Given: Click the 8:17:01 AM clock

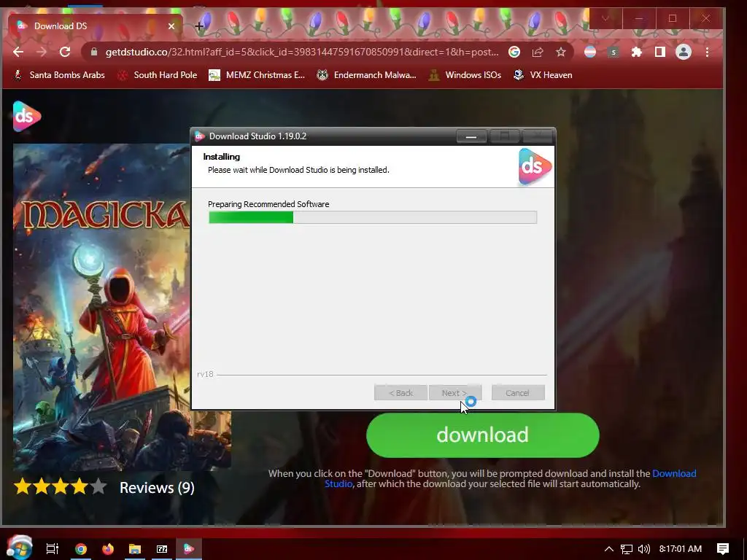Looking at the screenshot, I should [681, 549].
